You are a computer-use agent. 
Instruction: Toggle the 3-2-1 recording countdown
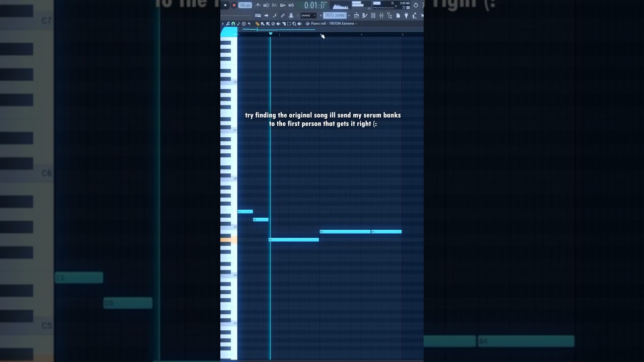click(275, 5)
